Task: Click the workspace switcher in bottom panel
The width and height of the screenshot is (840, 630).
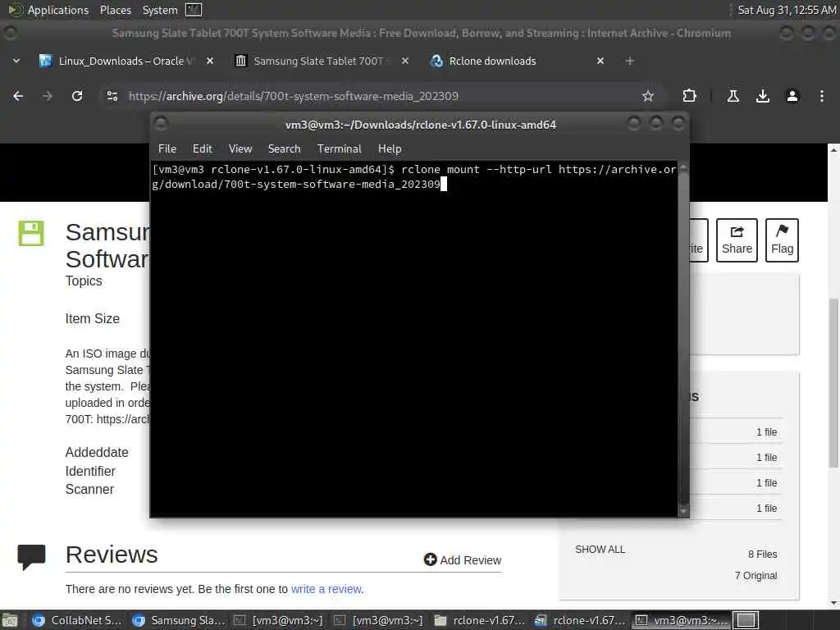Action: pos(746,620)
